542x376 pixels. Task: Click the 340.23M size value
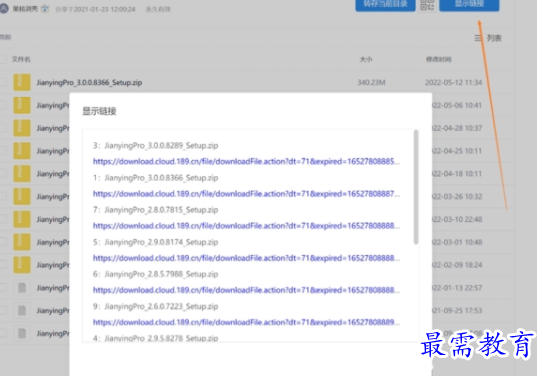pos(371,83)
